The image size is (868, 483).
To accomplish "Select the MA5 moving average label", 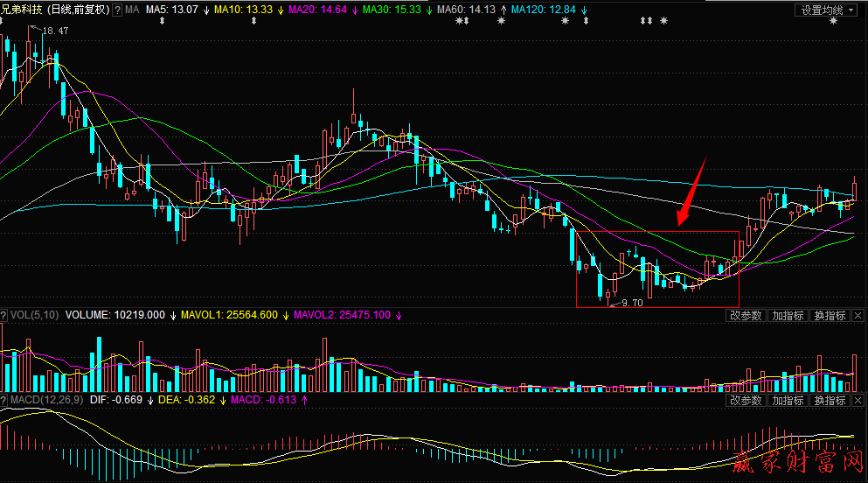I will point(171,10).
